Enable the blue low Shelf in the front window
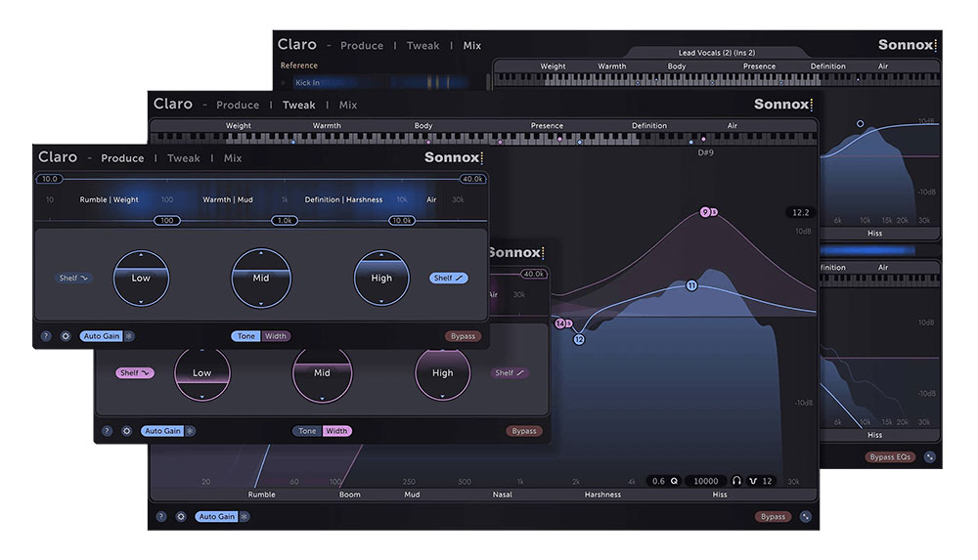Viewport: 978px width, 560px height. pyautogui.click(x=73, y=279)
